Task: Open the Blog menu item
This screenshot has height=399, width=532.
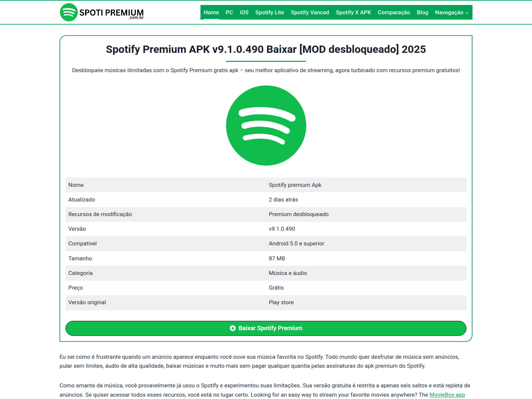Action: coord(423,12)
